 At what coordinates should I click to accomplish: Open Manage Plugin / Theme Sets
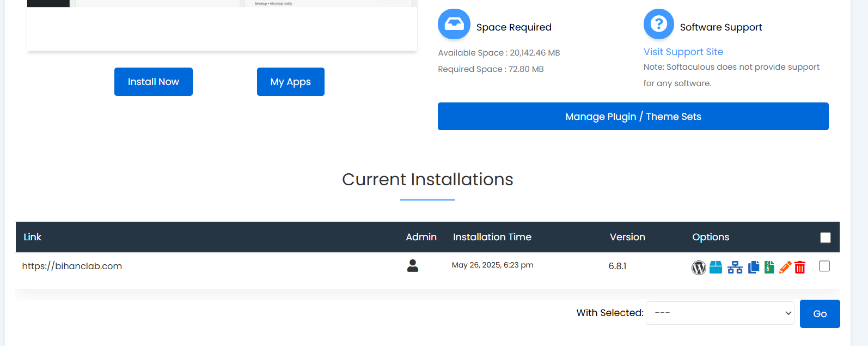pos(633,117)
